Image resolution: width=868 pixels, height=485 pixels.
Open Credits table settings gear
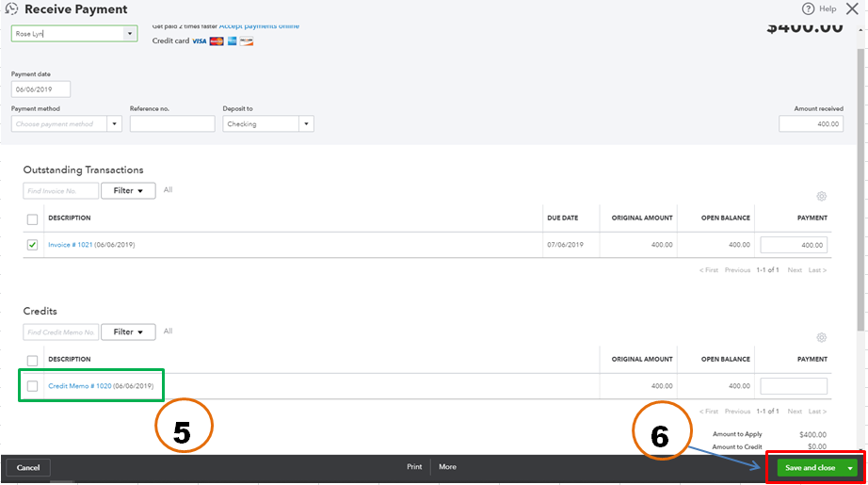click(x=822, y=337)
